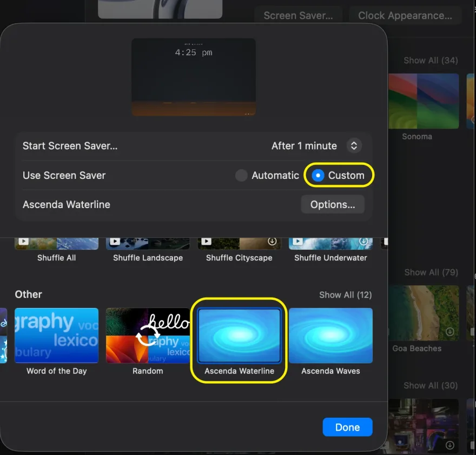Select the Word of the Day thumbnail
Image resolution: width=476 pixels, height=455 pixels.
[x=56, y=336]
